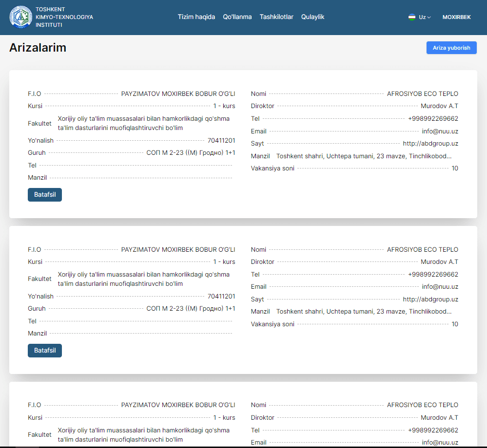Click http://abdgroup.uz in first card

pyautogui.click(x=430, y=144)
